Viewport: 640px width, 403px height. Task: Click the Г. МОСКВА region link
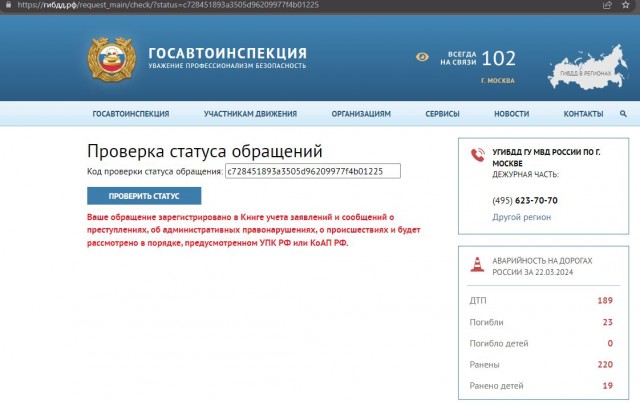click(x=498, y=81)
